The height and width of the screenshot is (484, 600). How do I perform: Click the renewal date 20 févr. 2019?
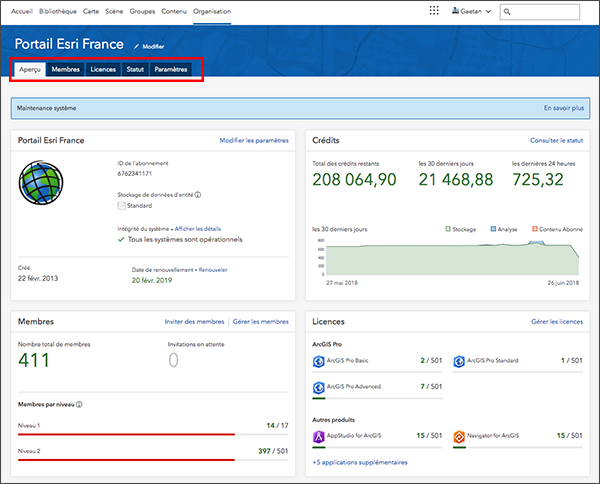152,280
